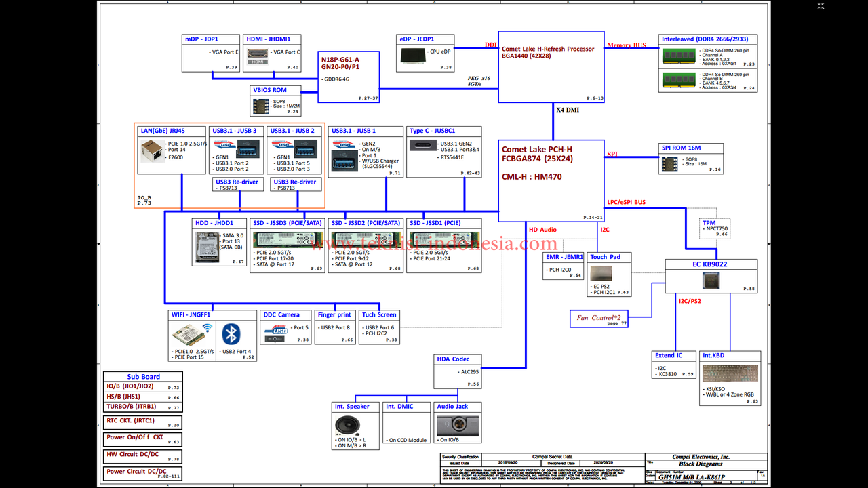Viewport: 868px width, 488px height.
Task: Click the Channel A DDR4 memory module picture
Action: 680,56
